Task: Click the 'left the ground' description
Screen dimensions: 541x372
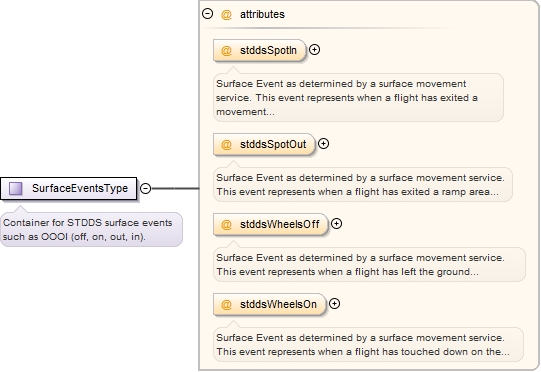Action: coord(369,265)
